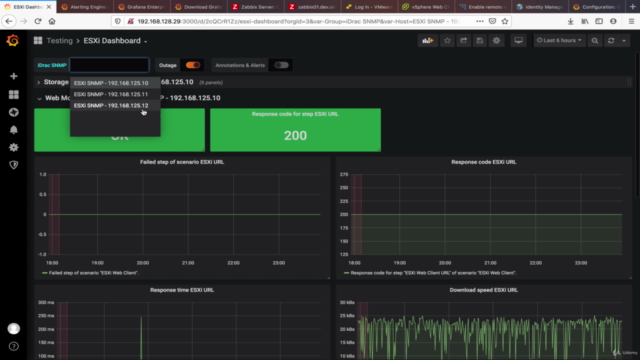Toggle Annotations & Alerts switch on
The width and height of the screenshot is (640, 360).
(281, 65)
